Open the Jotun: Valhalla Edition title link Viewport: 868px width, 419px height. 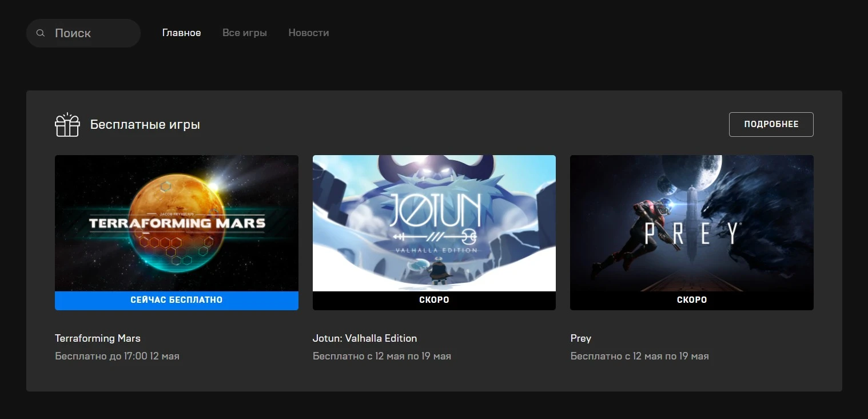point(365,338)
